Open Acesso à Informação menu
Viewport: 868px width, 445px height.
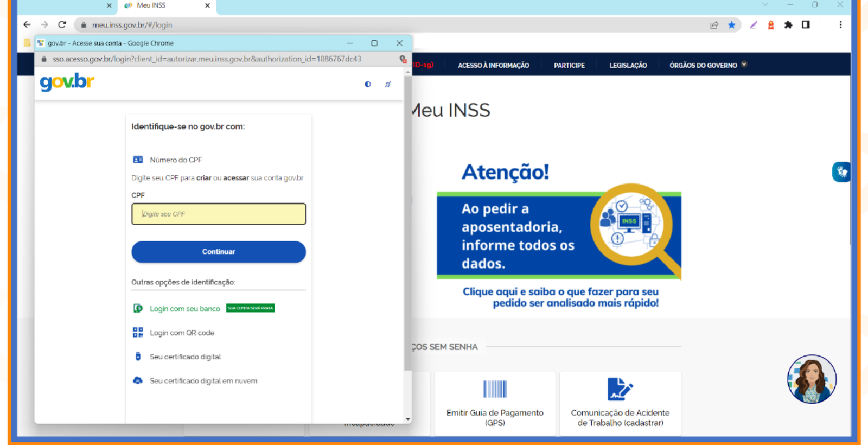(494, 65)
